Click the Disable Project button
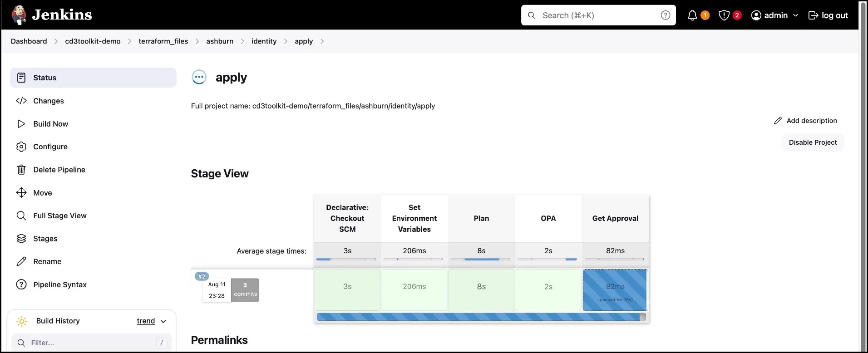 click(x=812, y=142)
